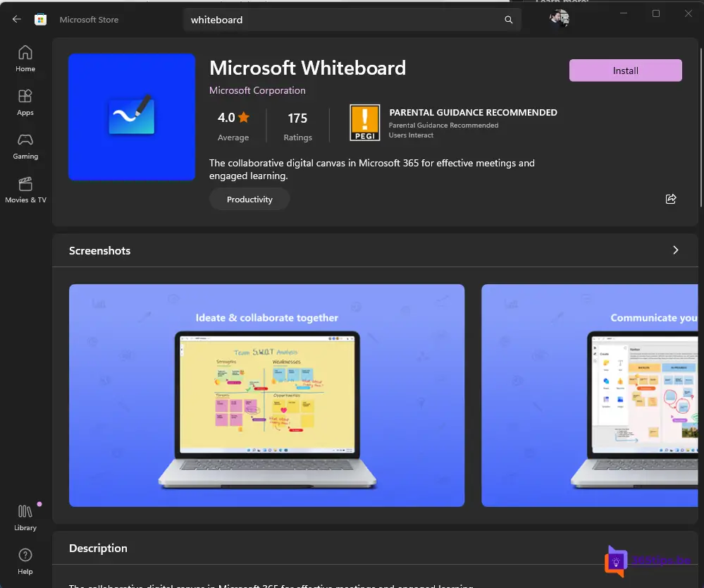Share the Microsoft Whiteboard app page
This screenshot has height=588, width=704.
[671, 199]
